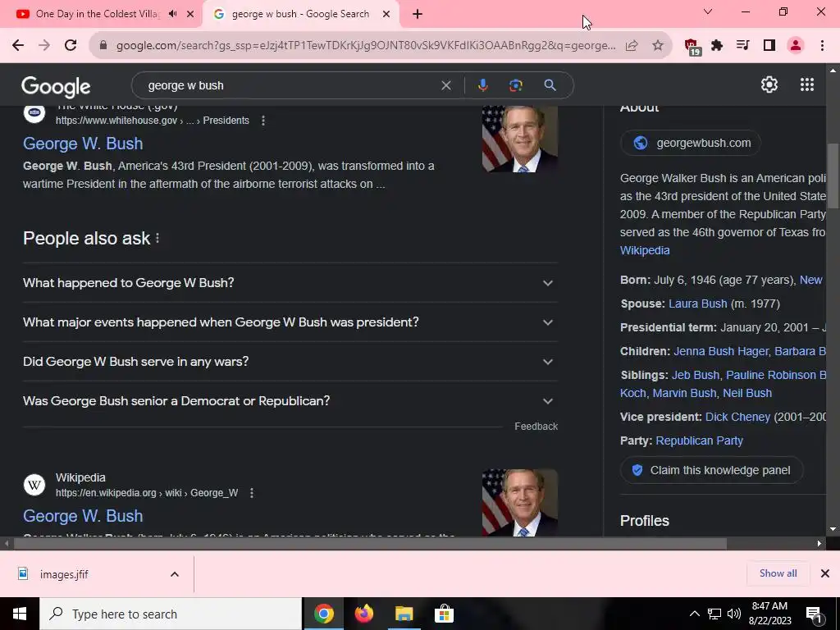
Task: Click the address bar URL
Action: (366, 46)
